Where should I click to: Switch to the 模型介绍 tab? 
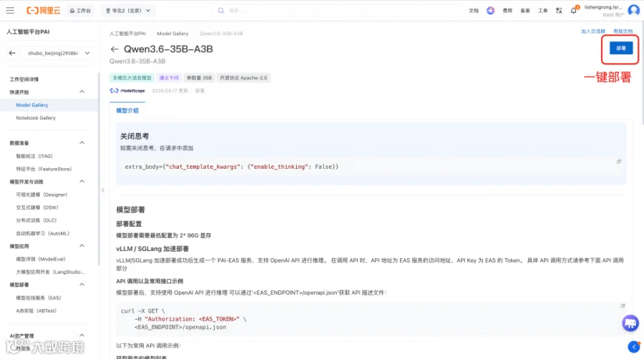(127, 110)
